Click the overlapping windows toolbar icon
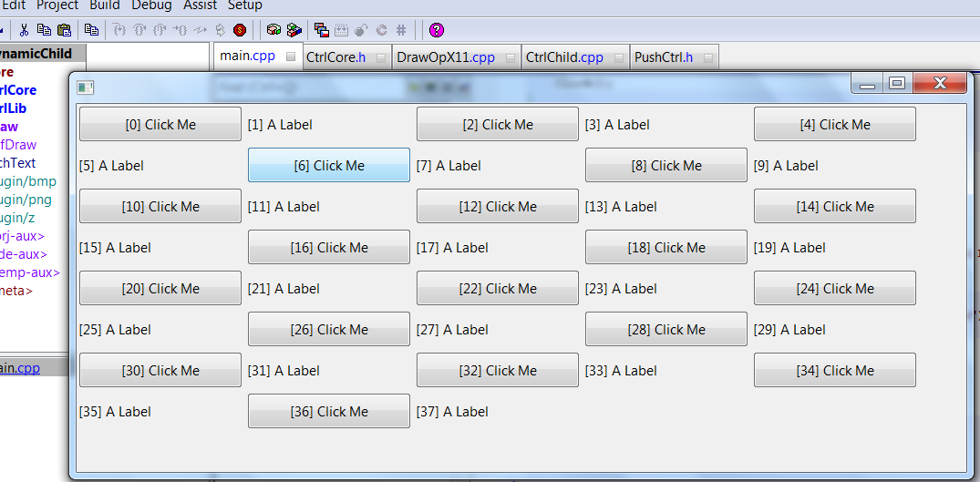This screenshot has width=980, height=482. [321, 30]
